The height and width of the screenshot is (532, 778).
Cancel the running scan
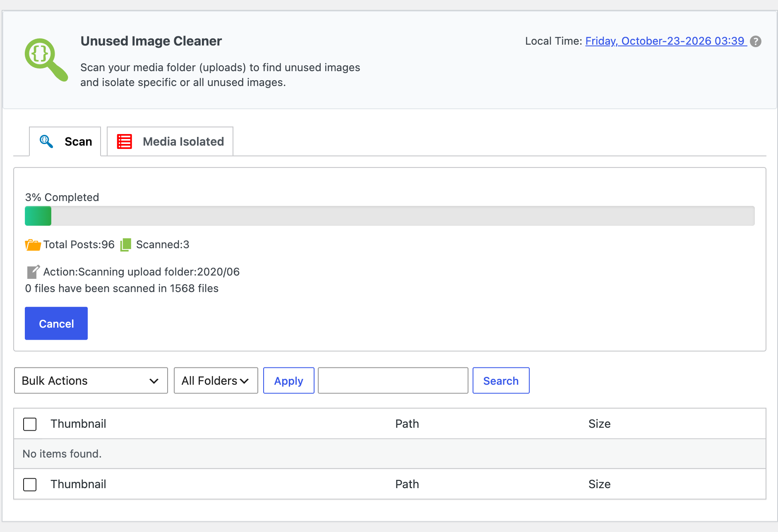[x=56, y=324]
